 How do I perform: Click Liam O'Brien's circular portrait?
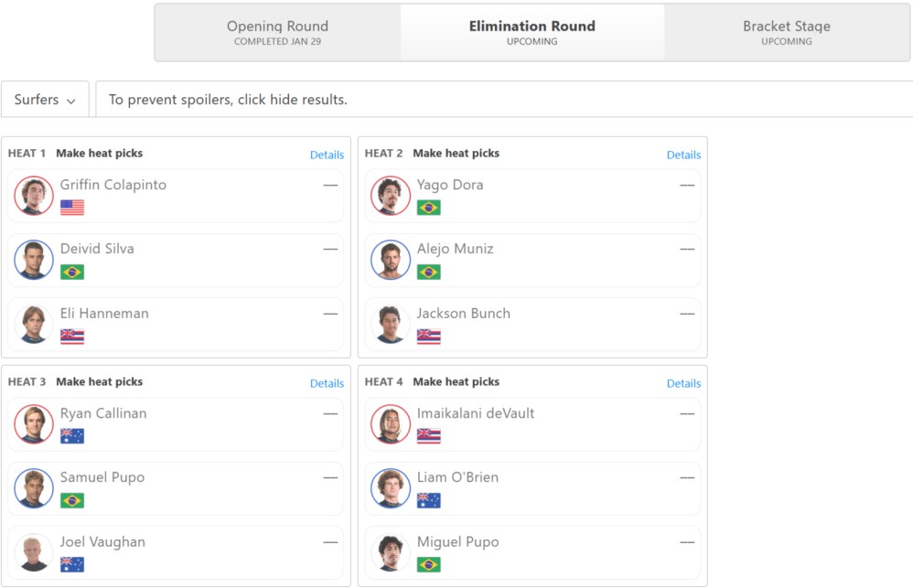391,488
